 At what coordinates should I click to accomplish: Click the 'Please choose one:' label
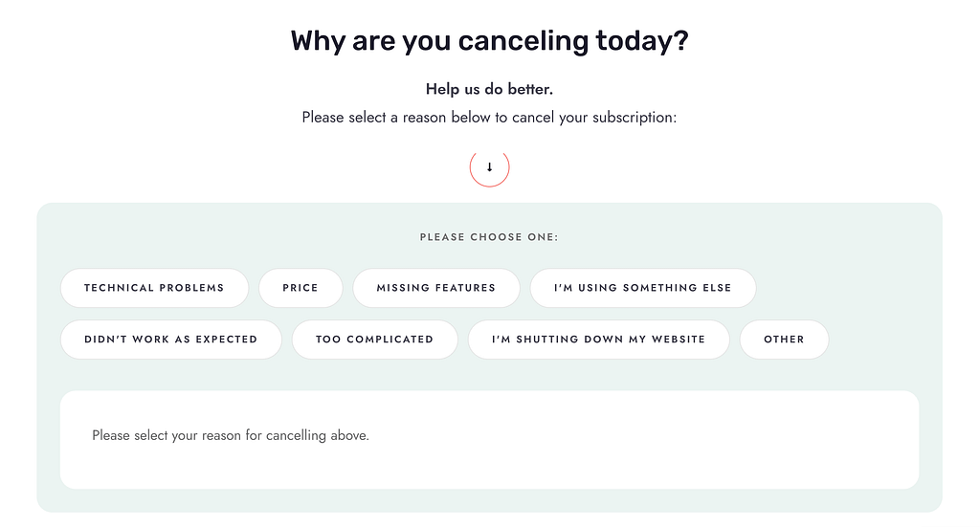pos(489,237)
